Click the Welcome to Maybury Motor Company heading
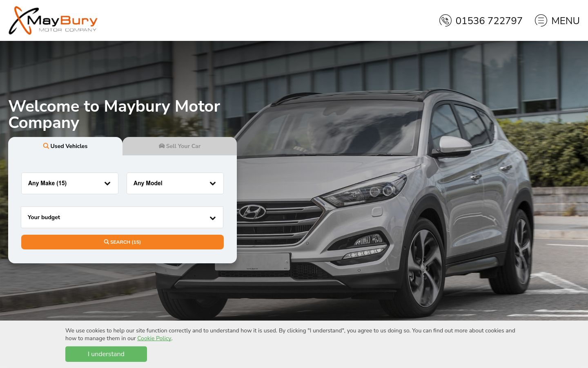Image resolution: width=588 pixels, height=368 pixels. pyautogui.click(x=114, y=114)
